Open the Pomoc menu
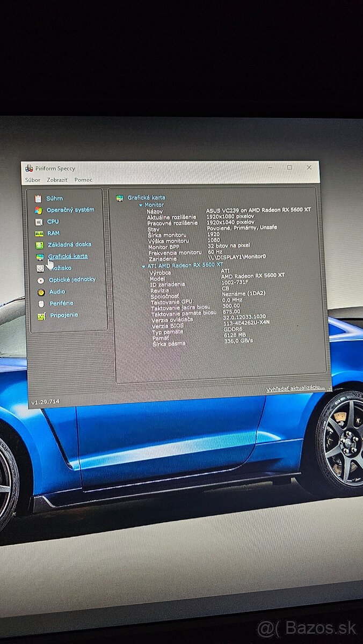The image size is (363, 644). [83, 180]
